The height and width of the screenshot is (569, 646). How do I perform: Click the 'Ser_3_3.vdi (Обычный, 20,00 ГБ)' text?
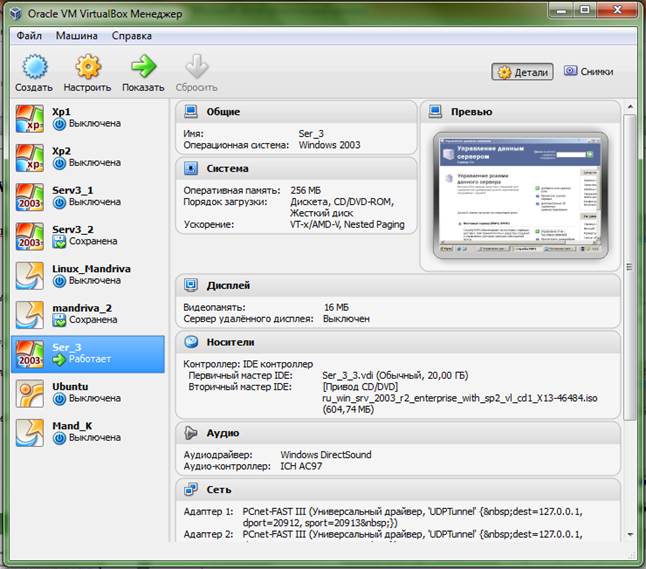click(395, 375)
